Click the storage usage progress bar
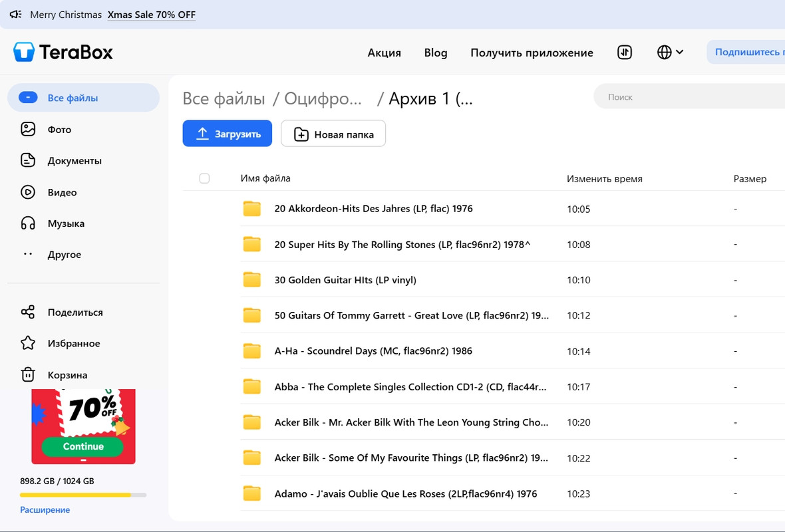785x532 pixels. 83,495
